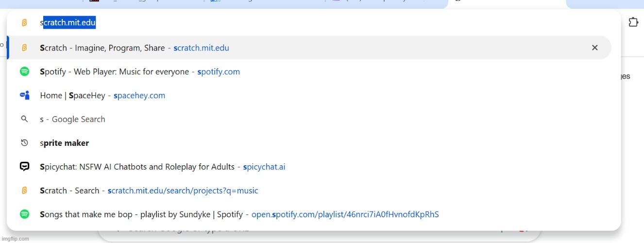
Task: Click Scratch icon beside Imagine, Program, Share
Action: coord(24,48)
